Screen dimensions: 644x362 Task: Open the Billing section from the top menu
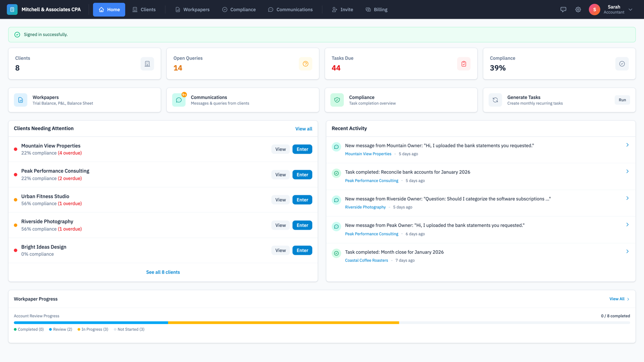pyautogui.click(x=376, y=9)
